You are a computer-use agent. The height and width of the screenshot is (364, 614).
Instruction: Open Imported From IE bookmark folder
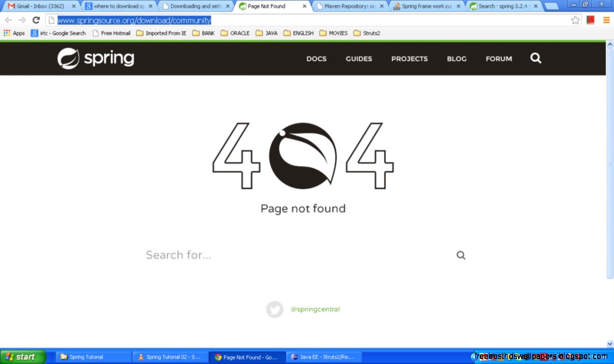pos(161,33)
